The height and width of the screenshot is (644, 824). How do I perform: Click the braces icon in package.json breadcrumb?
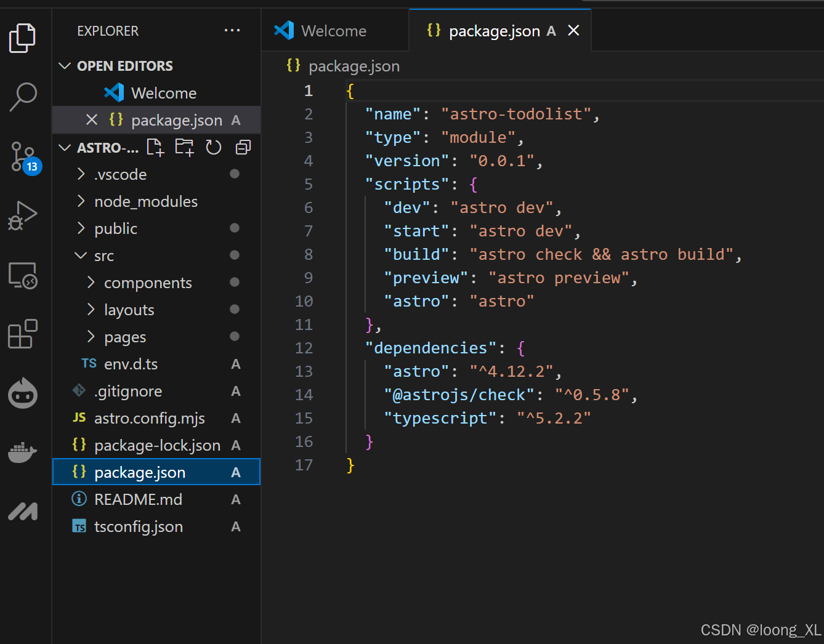[294, 65]
